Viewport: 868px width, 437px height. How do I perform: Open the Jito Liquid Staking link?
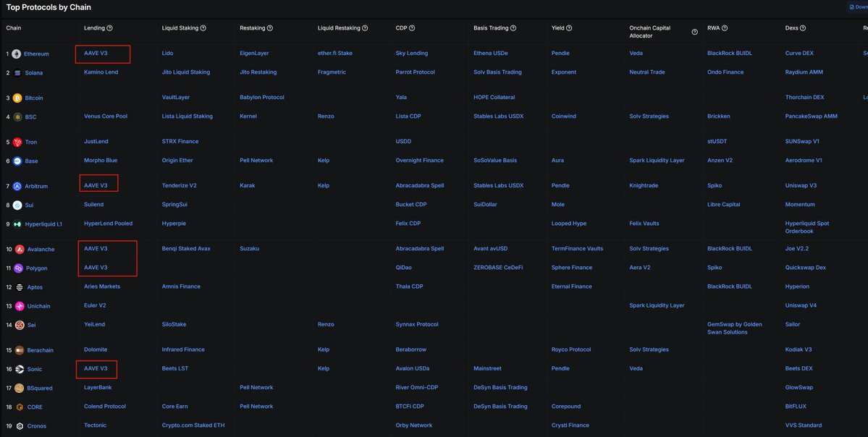pos(187,72)
